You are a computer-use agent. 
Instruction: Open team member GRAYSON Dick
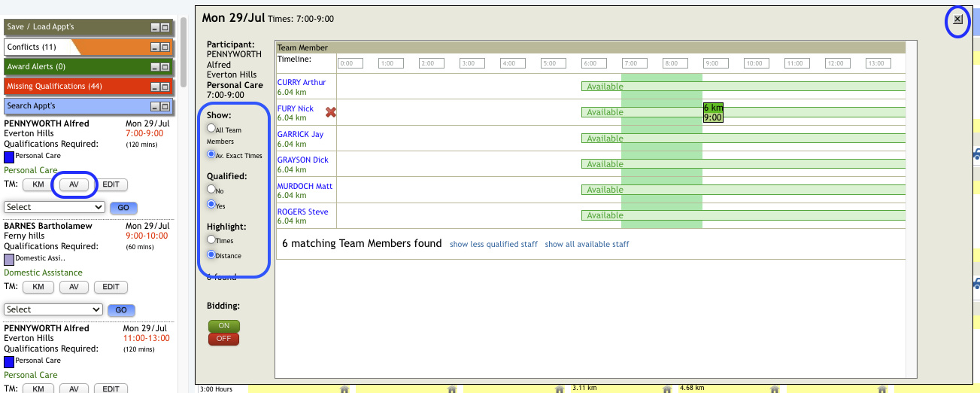click(x=303, y=160)
